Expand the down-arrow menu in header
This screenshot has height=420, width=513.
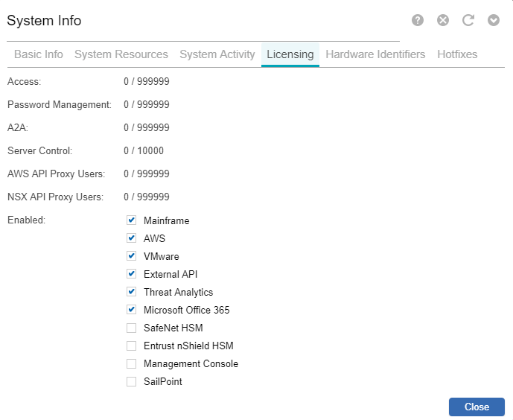tap(494, 20)
